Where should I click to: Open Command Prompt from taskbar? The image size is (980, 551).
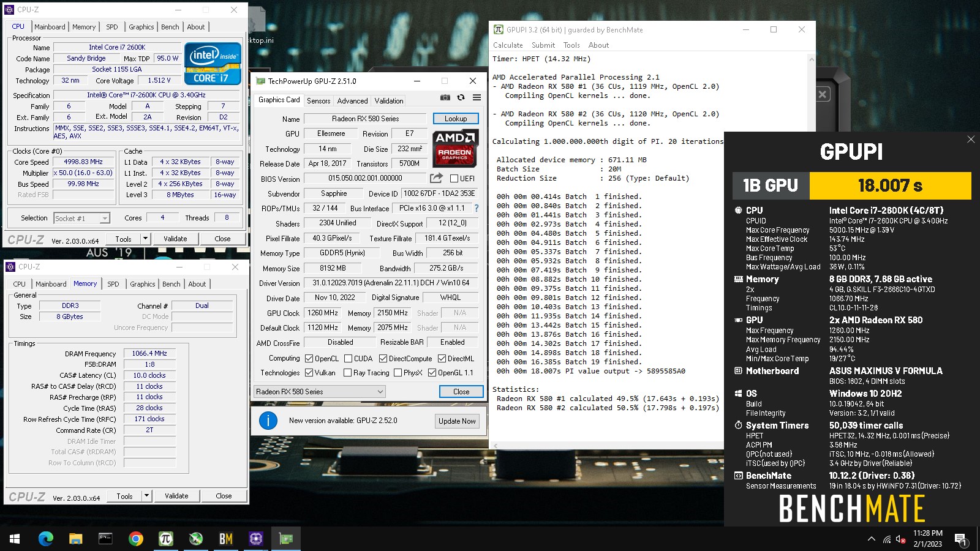pos(105,539)
